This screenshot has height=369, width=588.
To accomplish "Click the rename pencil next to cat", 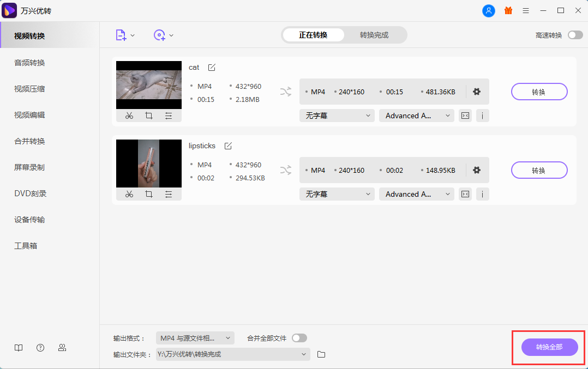I will point(211,67).
